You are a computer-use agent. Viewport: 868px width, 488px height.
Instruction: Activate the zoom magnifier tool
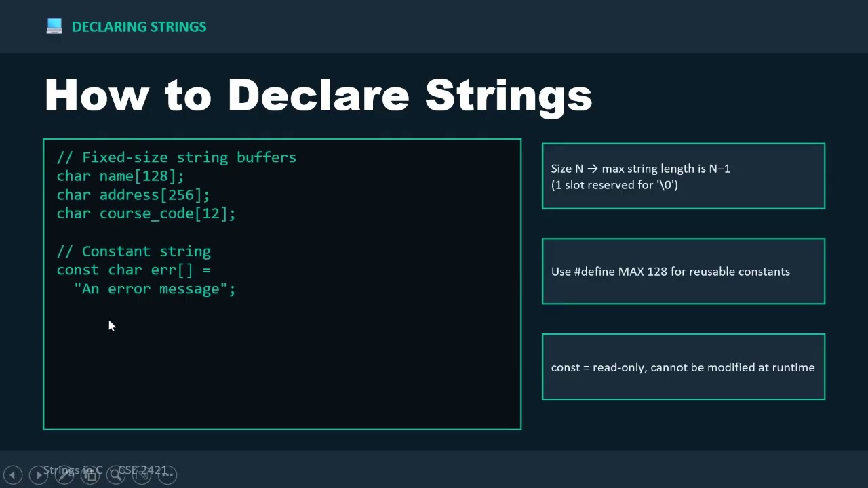click(116, 475)
